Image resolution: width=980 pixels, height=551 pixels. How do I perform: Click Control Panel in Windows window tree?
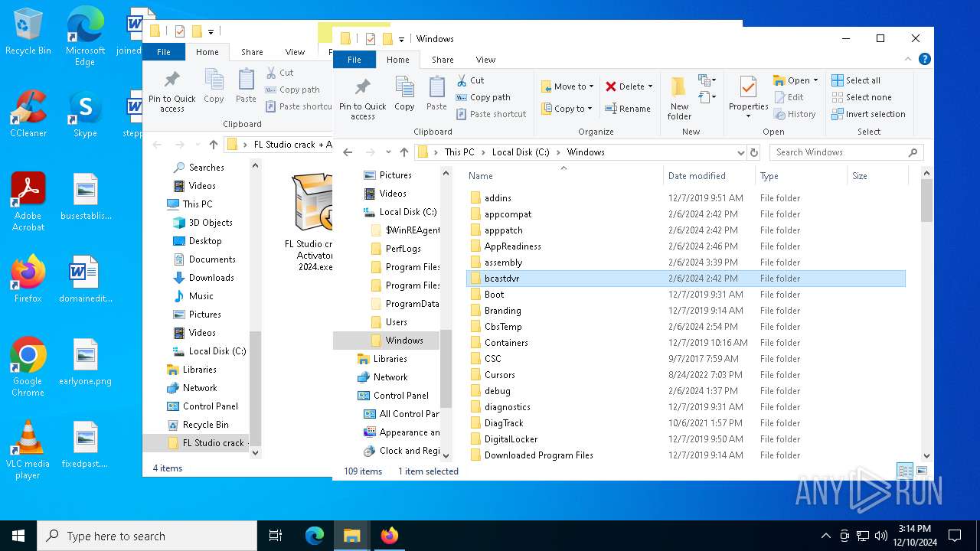point(400,396)
